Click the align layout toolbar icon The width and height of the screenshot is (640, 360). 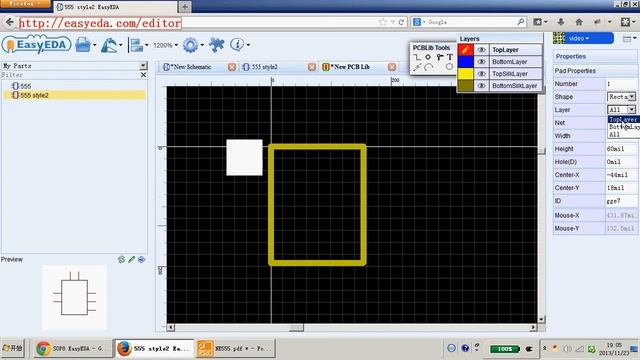tap(136, 45)
